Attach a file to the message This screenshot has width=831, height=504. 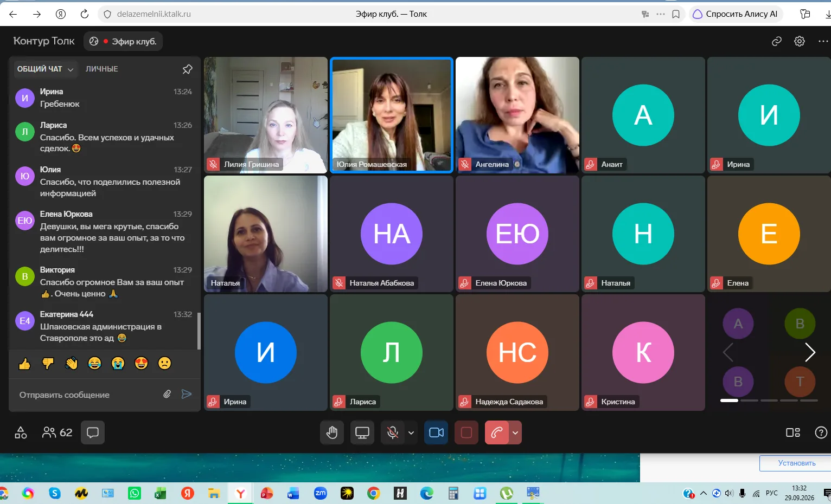(x=167, y=394)
